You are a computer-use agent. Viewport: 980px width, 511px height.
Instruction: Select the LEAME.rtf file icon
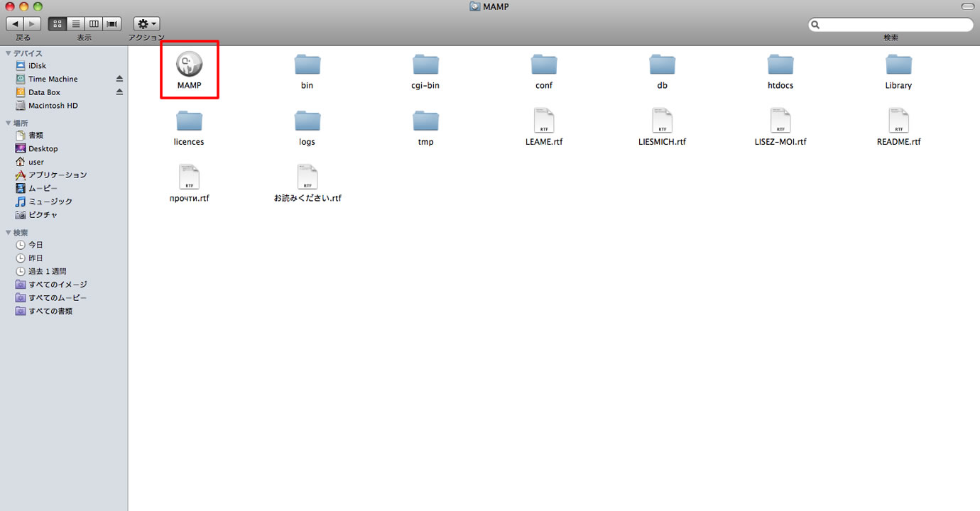point(544,121)
